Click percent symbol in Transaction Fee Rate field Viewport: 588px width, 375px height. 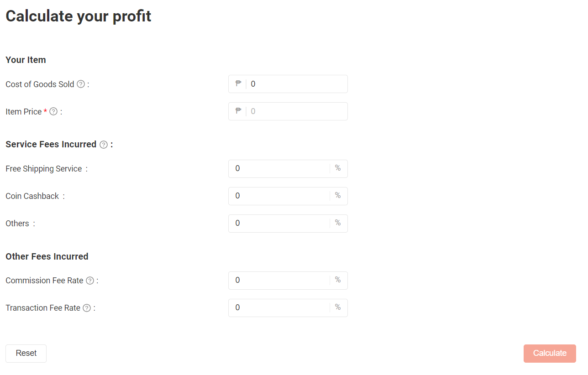click(338, 307)
